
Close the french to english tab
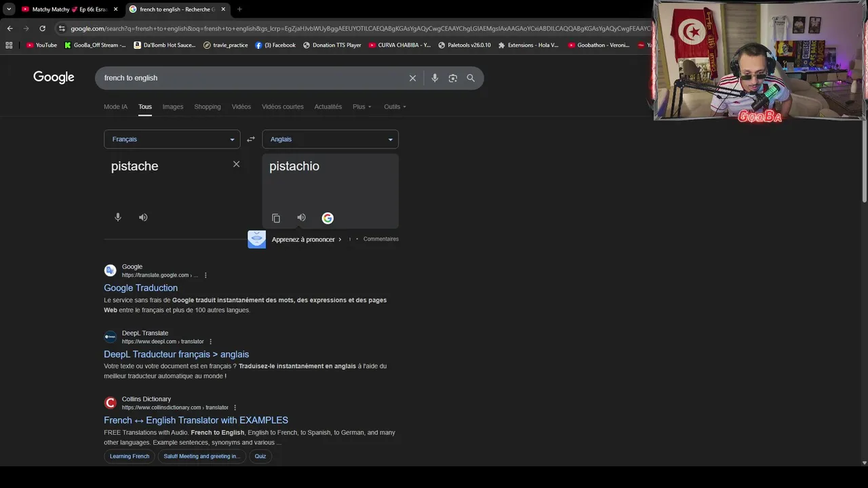pos(223,9)
